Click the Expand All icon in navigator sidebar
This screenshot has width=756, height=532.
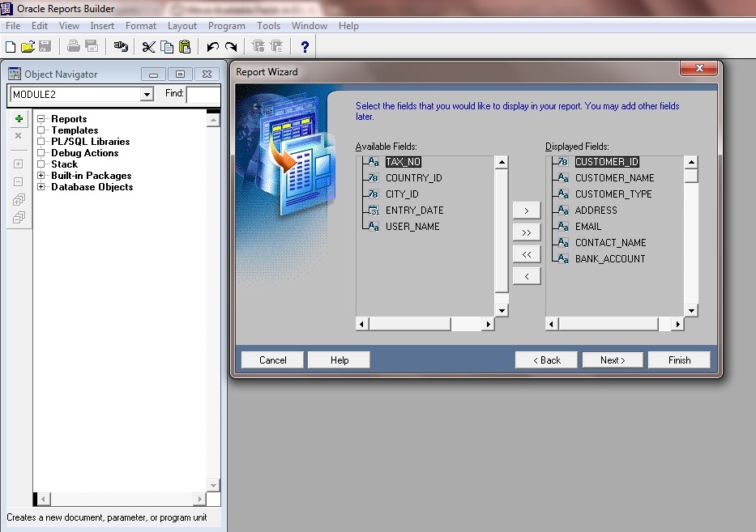click(x=19, y=199)
